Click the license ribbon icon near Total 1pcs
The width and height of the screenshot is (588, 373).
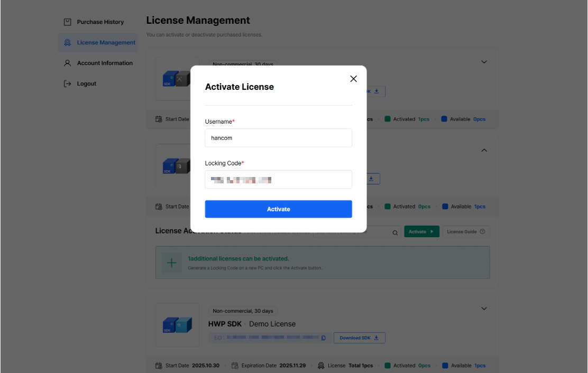point(321,365)
